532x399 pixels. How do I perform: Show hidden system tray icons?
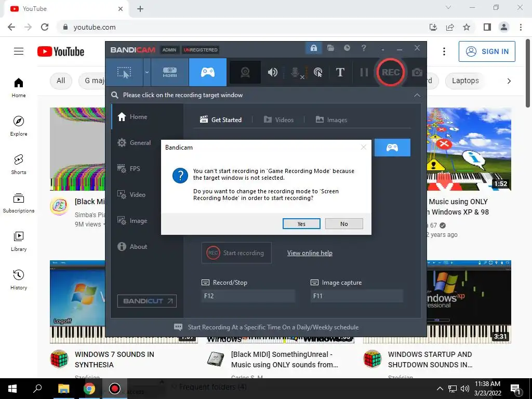pos(440,389)
